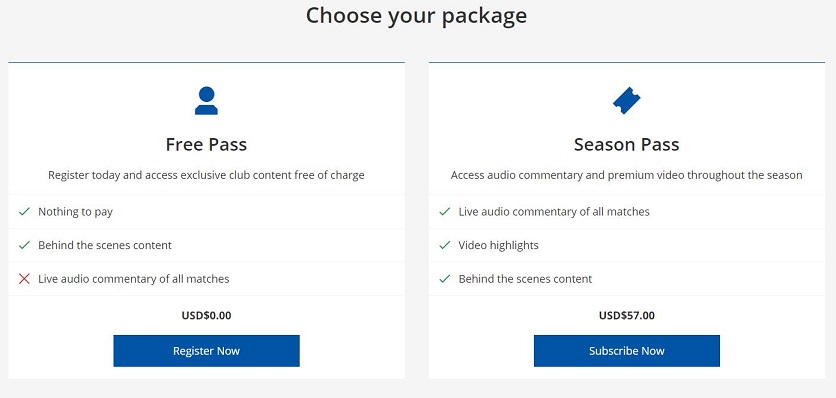Select the Free Pass heading
The image size is (836, 398).
pos(206,145)
